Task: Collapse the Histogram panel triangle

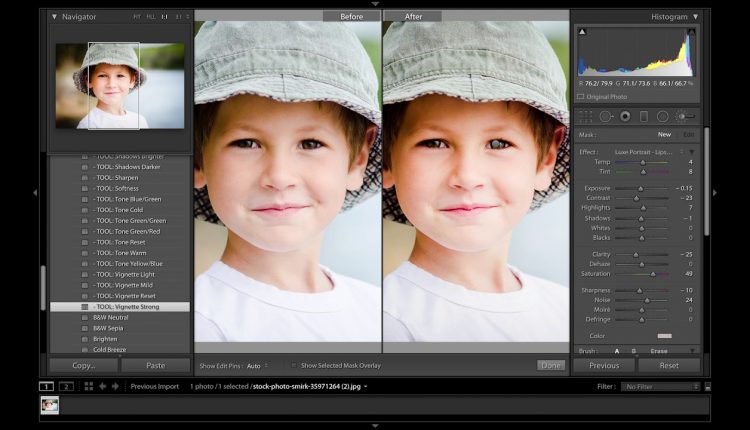Action: tap(695, 17)
